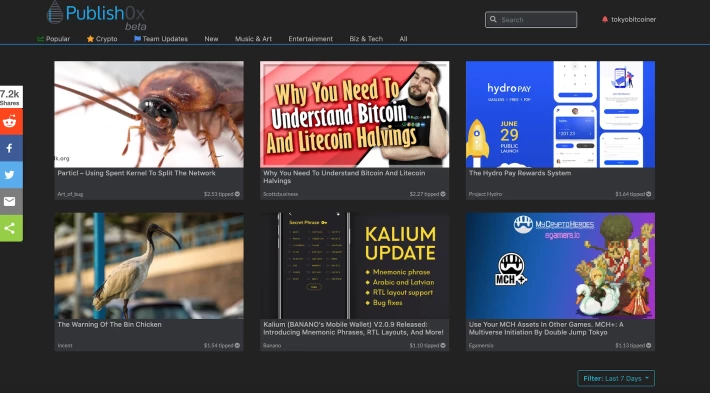Open the green ShareThis sidebar icon
Image resolution: width=710 pixels, height=393 pixels.
point(10,228)
